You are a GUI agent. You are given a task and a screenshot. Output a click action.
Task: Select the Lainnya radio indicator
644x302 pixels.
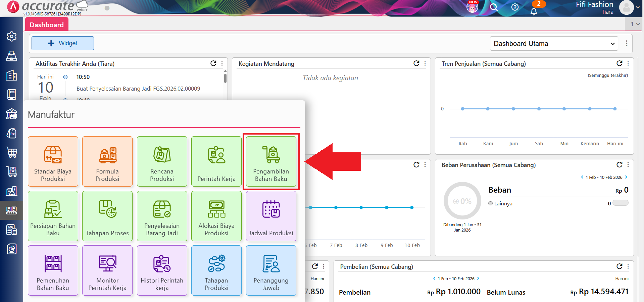[491, 203]
